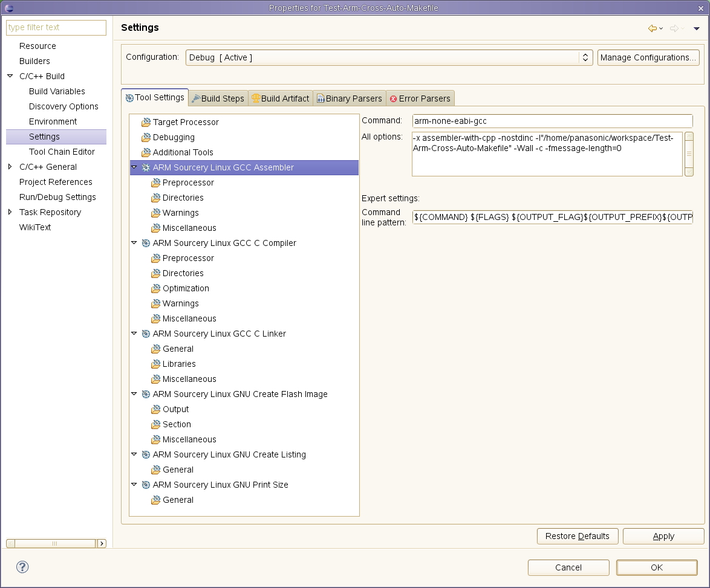710x588 pixels.
Task: Open the view menu triangle in header
Action: 697,28
